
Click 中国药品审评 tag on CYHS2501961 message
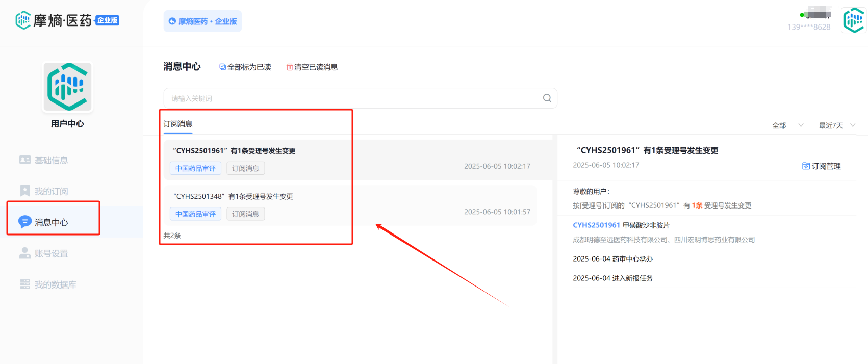(x=195, y=168)
